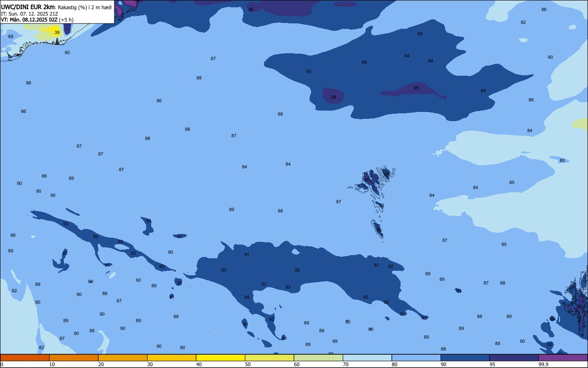Select the purple legend swatch above 99.9
This screenshot has height=368, width=588.
click(x=563, y=357)
